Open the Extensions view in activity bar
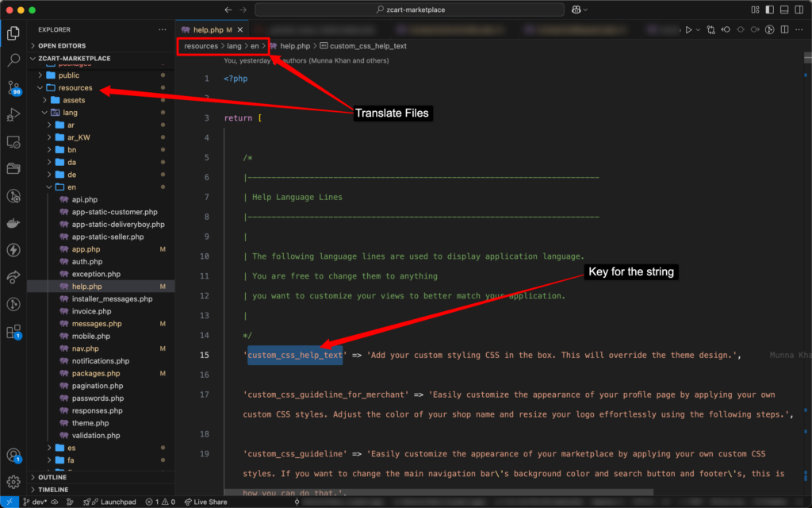 (x=13, y=332)
